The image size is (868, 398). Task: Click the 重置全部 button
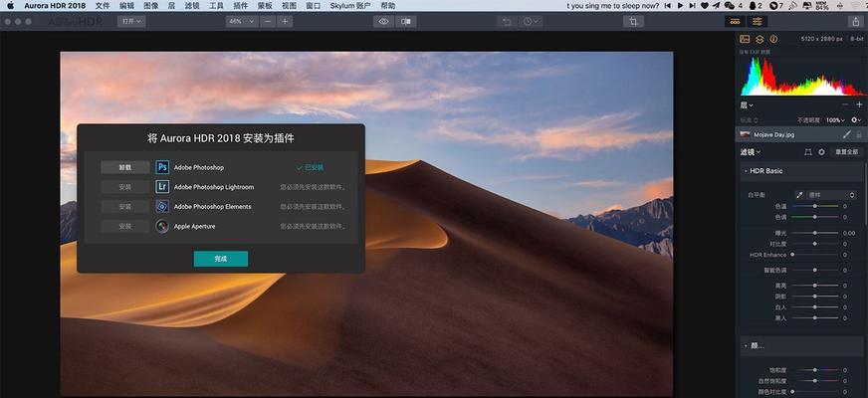(846, 151)
